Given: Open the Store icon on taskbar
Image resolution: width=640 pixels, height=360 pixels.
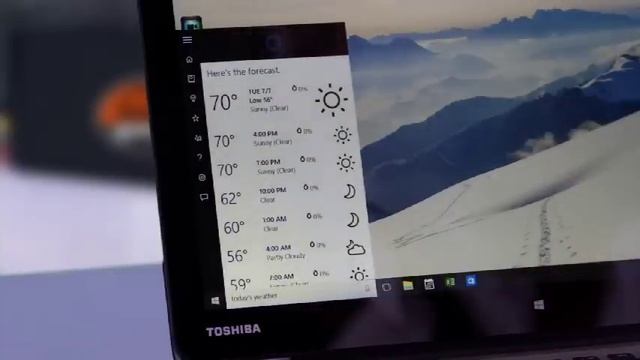Looking at the screenshot, I should click(x=429, y=284).
